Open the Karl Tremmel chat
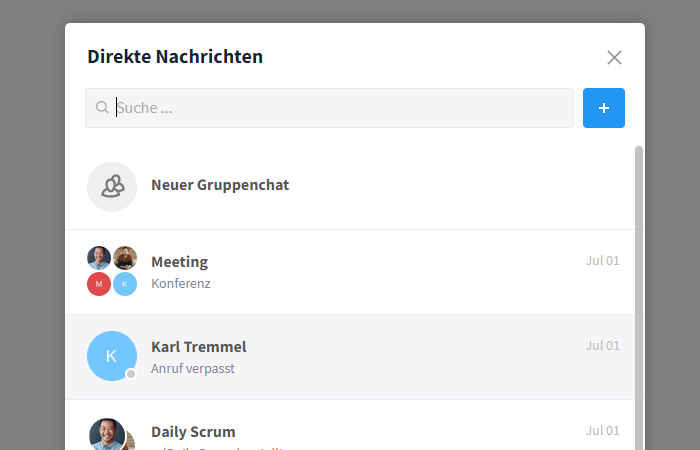Image resolution: width=700 pixels, height=450 pixels. tap(350, 357)
